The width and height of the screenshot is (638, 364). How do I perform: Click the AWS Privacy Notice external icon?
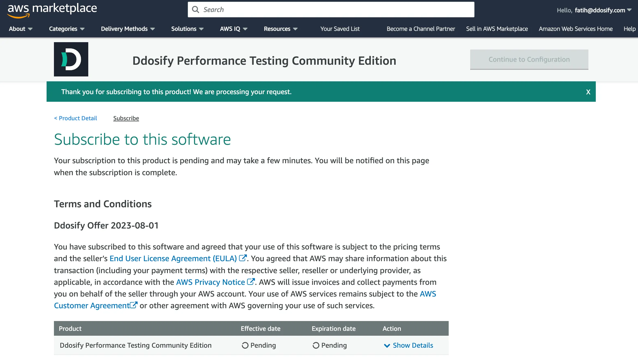coord(251,282)
